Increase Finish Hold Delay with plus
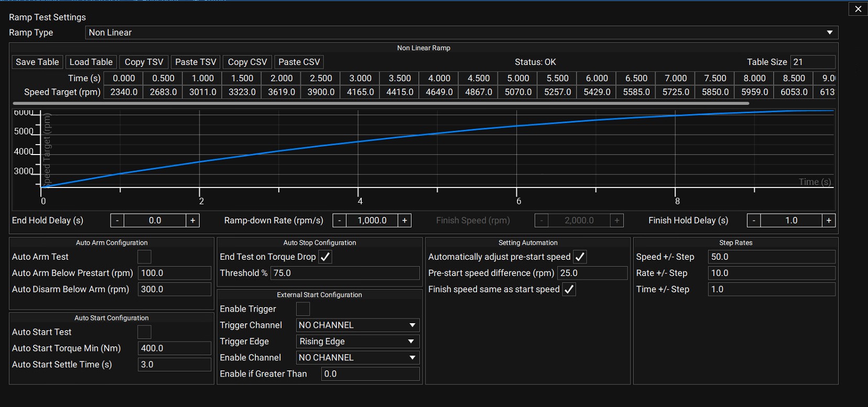This screenshot has width=868, height=407. point(829,221)
